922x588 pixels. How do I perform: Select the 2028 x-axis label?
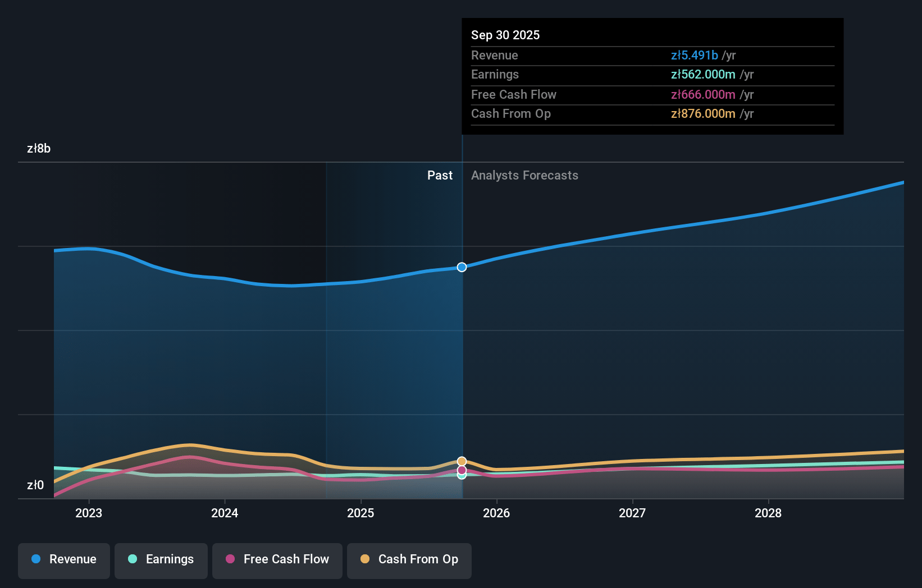[768, 513]
